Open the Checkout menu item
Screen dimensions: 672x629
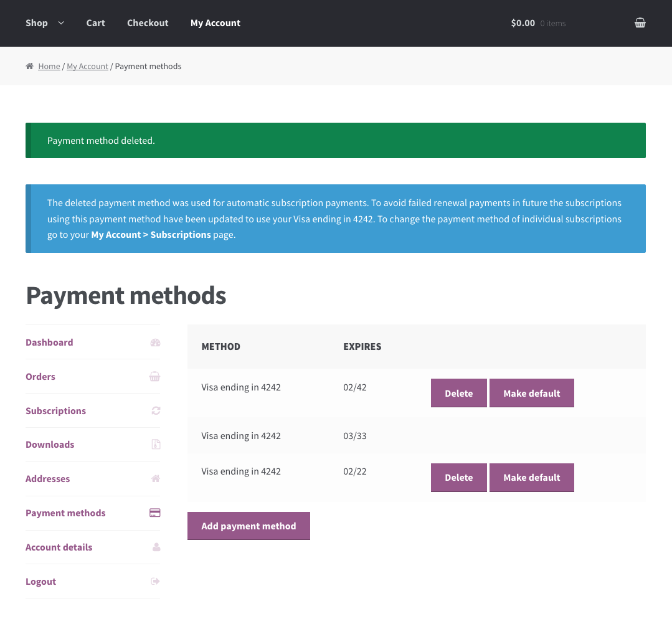pos(148,22)
